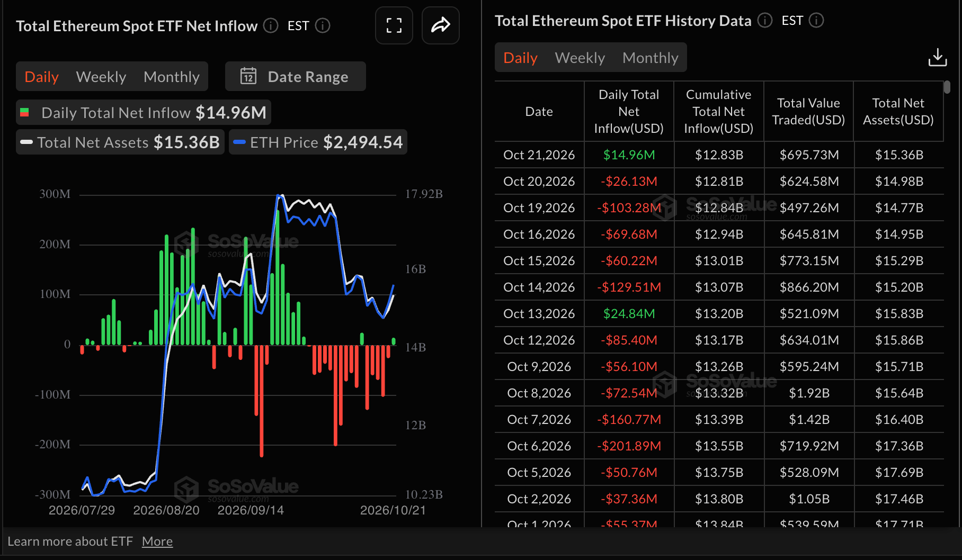Viewport: 962px width, 560px height.
Task: Open info icon after EST in chart header
Action: click(323, 25)
